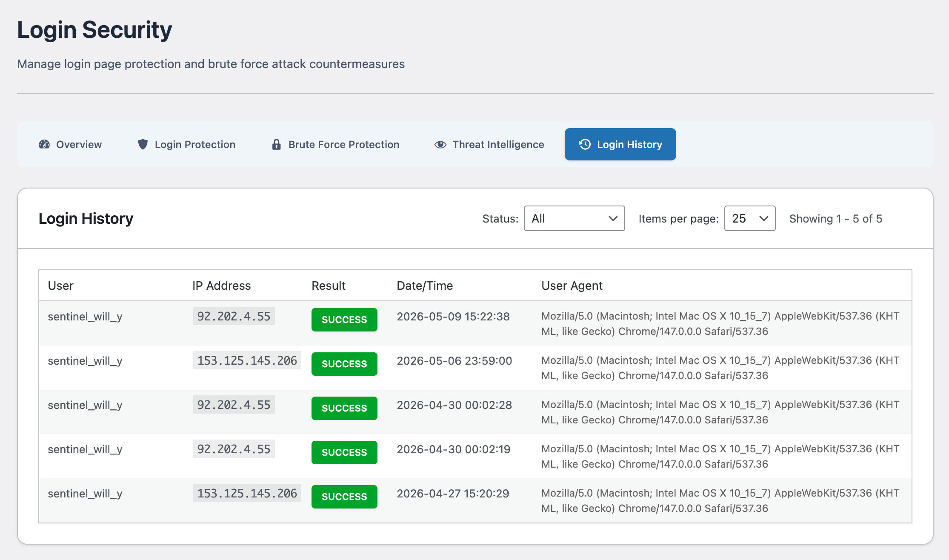Click SUCCESS badge for 2026-05-06 23:59:00 login

click(x=344, y=364)
